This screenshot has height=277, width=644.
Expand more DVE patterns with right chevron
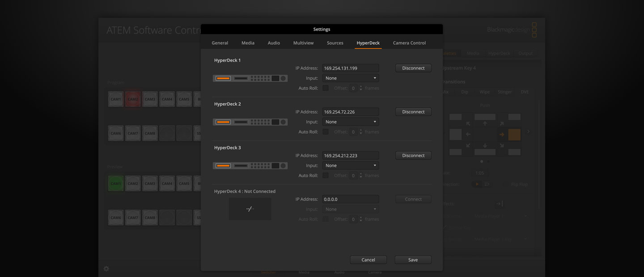pyautogui.click(x=528, y=132)
